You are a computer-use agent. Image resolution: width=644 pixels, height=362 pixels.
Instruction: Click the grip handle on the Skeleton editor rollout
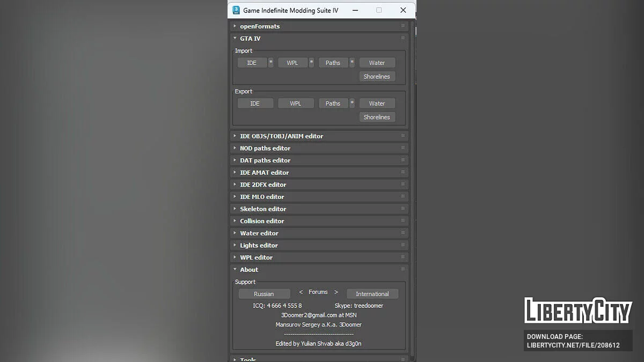point(403,209)
